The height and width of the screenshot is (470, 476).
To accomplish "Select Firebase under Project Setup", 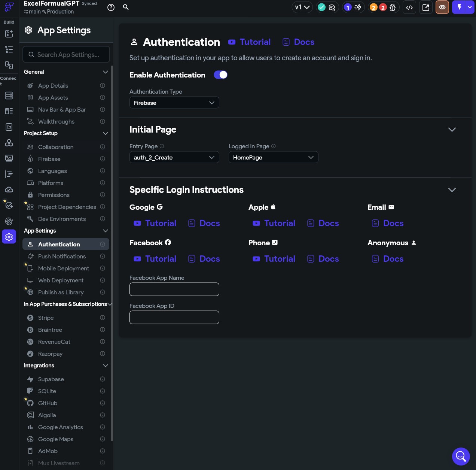I will [x=66, y=159].
